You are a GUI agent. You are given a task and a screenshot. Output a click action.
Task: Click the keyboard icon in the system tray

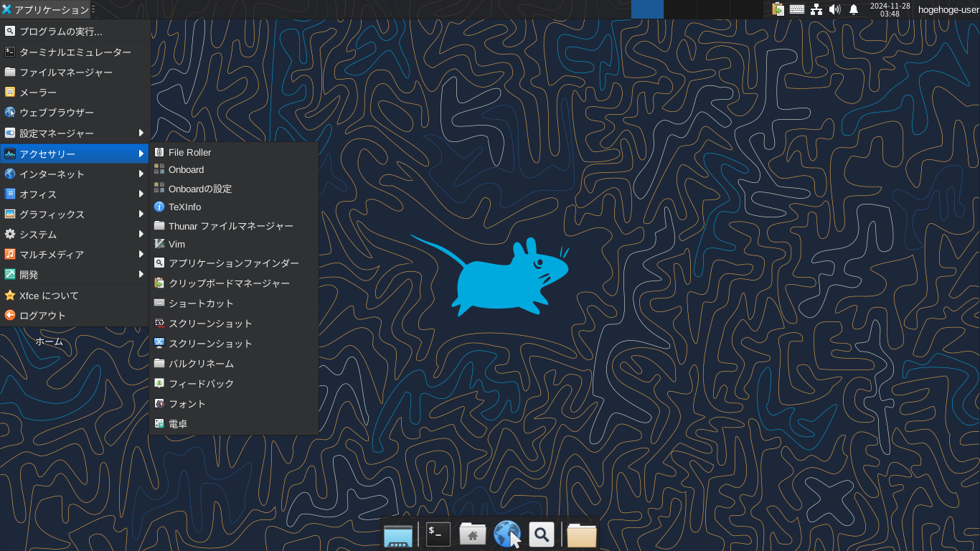click(x=797, y=9)
